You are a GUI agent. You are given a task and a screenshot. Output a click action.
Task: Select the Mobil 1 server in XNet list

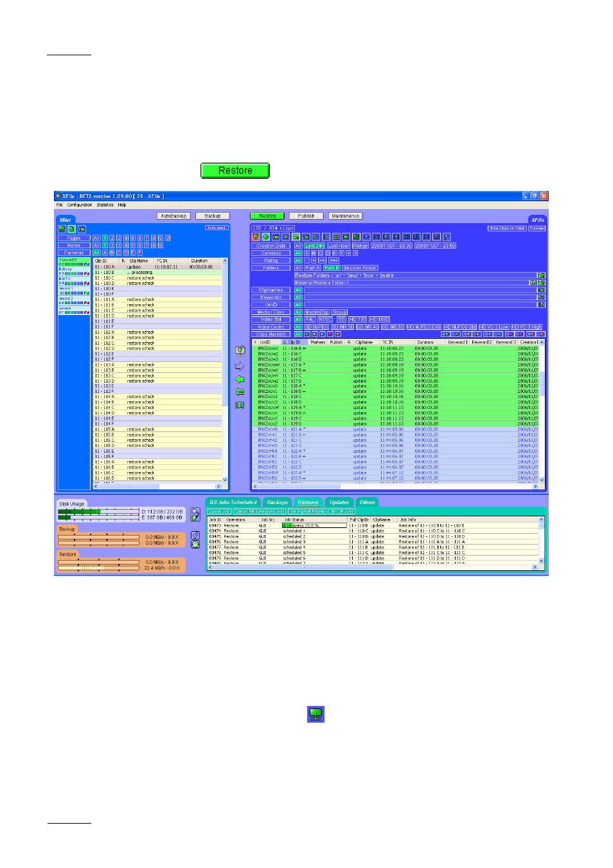pyautogui.click(x=74, y=291)
